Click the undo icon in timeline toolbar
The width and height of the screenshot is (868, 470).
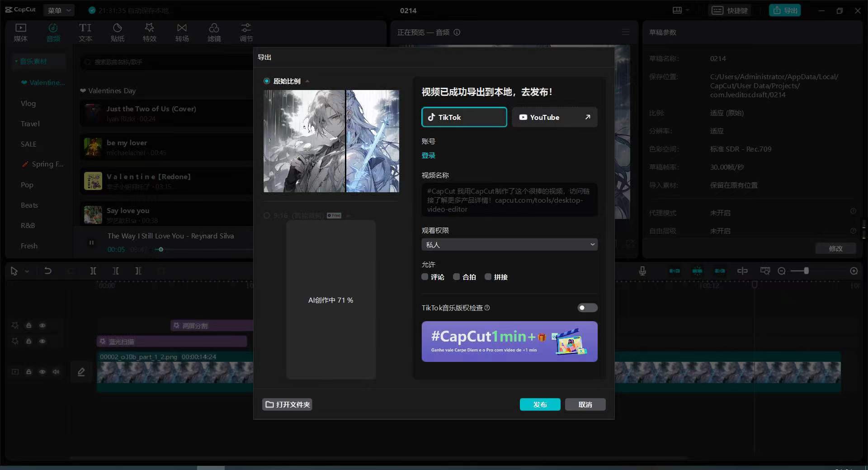point(47,271)
